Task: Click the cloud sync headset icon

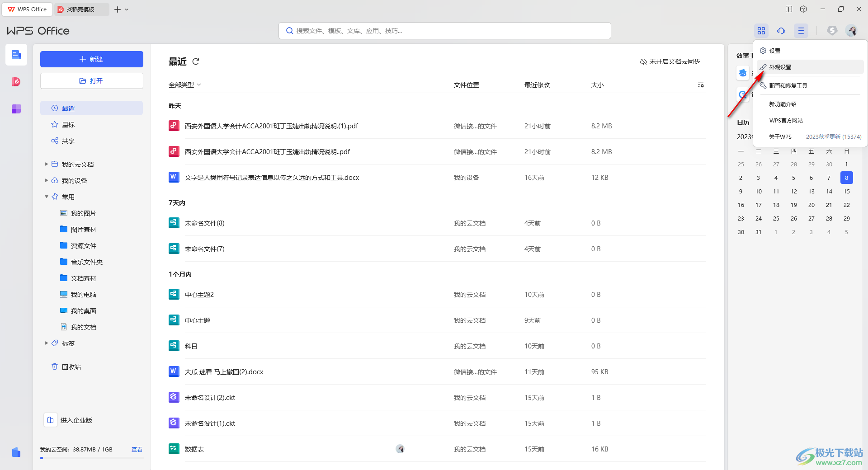Action: (781, 31)
